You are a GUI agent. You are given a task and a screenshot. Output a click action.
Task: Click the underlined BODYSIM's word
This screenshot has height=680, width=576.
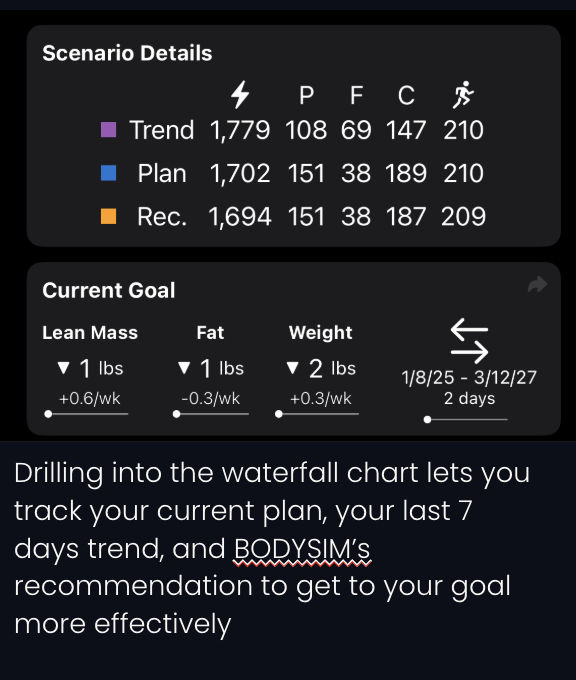pyautogui.click(x=302, y=549)
